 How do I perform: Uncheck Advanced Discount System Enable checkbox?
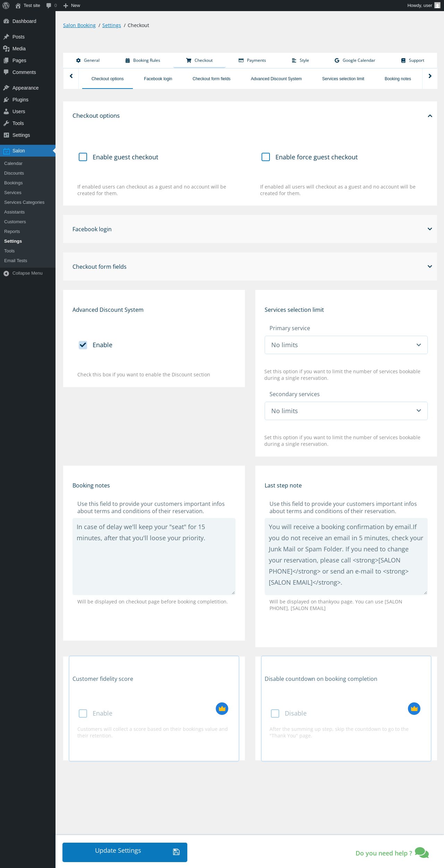point(83,345)
